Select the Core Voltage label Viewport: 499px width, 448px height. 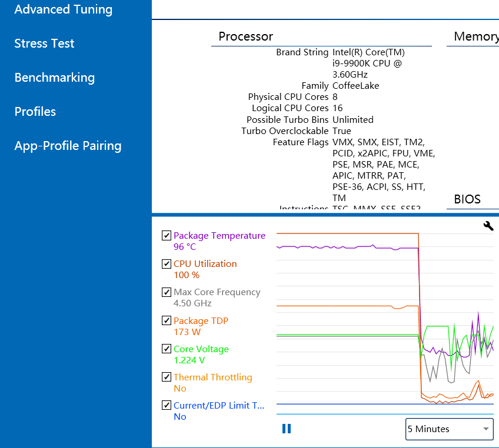201,349
